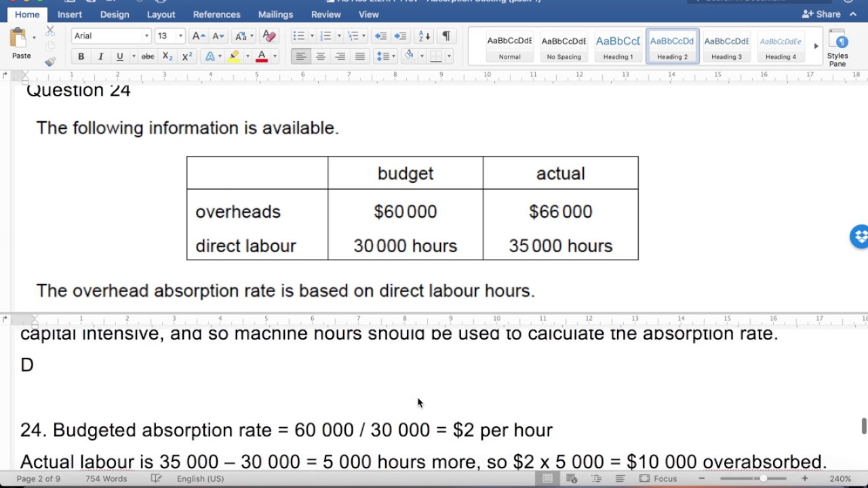
Task: Toggle Focus mode
Action: [658, 479]
